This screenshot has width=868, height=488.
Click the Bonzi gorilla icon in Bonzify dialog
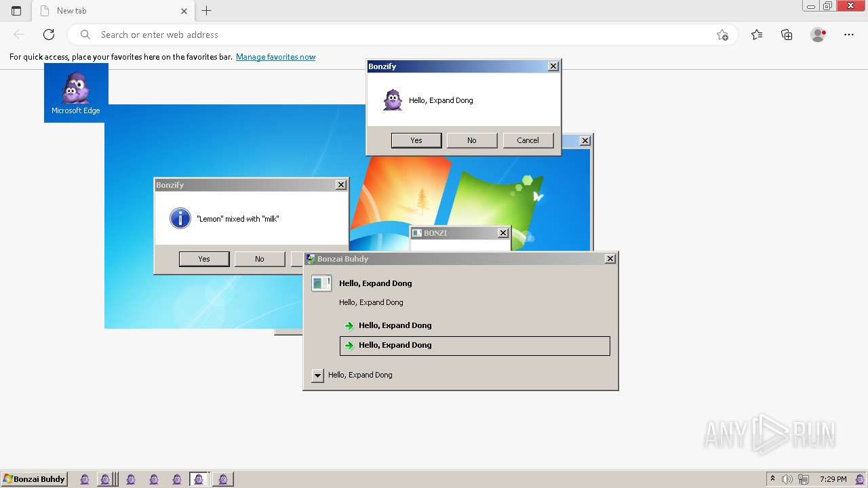393,100
